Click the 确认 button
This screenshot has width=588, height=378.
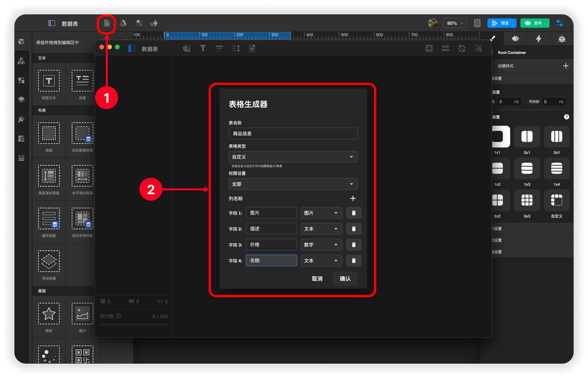click(x=345, y=279)
